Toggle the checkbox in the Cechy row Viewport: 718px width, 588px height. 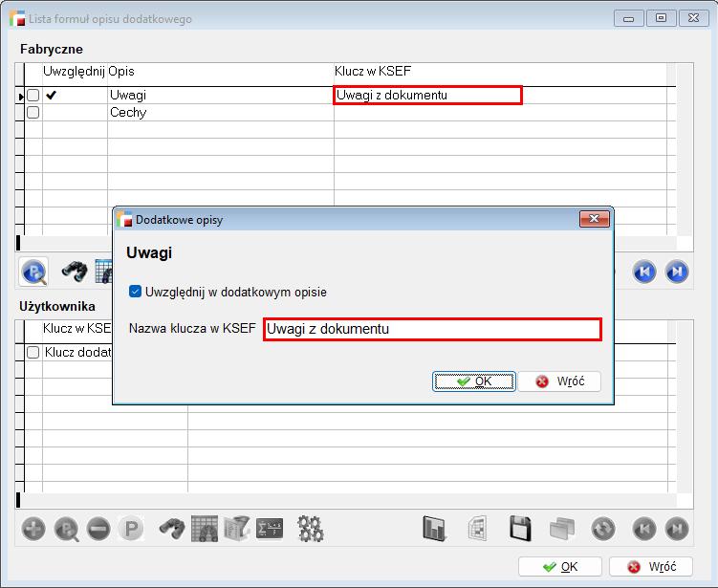(33, 113)
